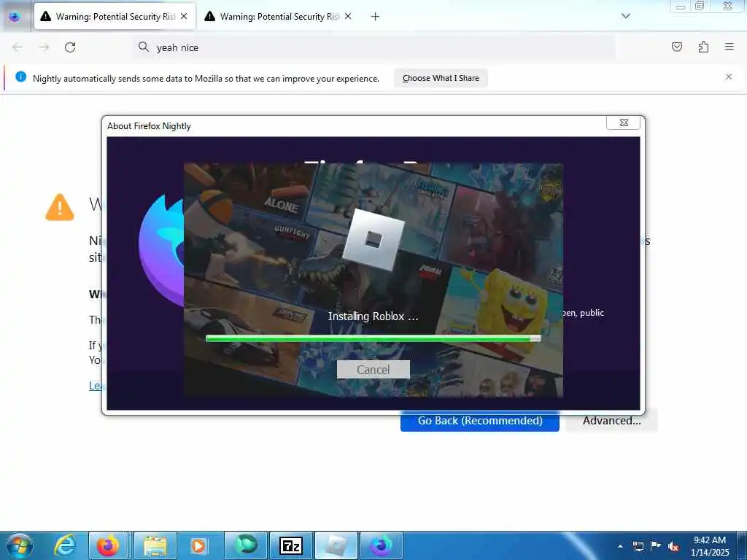747x560 pixels.
Task: Click the Roblox installation progress bar
Action: 373,338
